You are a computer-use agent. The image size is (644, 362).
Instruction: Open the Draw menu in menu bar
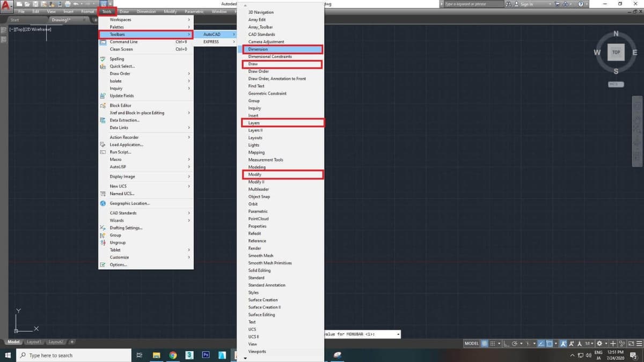coord(124,11)
